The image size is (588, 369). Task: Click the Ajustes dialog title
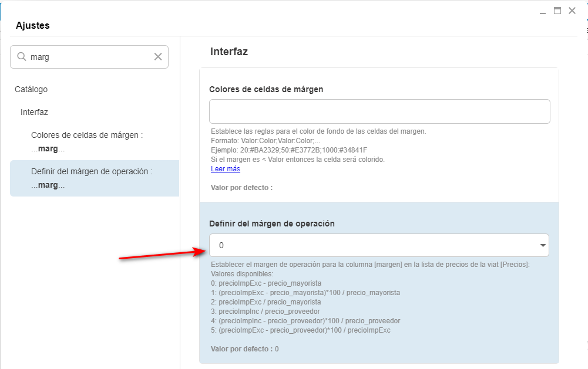pos(32,25)
